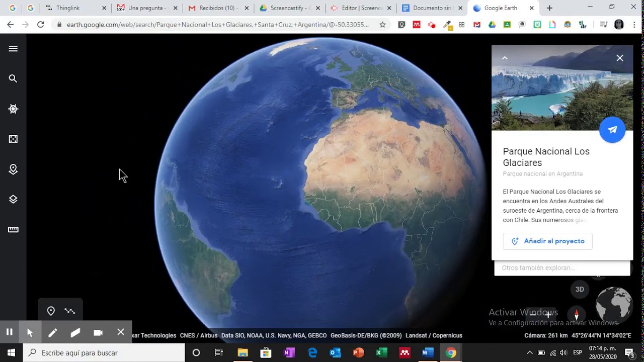
Task: Switch to the Documento sin título tab
Action: pos(432,8)
